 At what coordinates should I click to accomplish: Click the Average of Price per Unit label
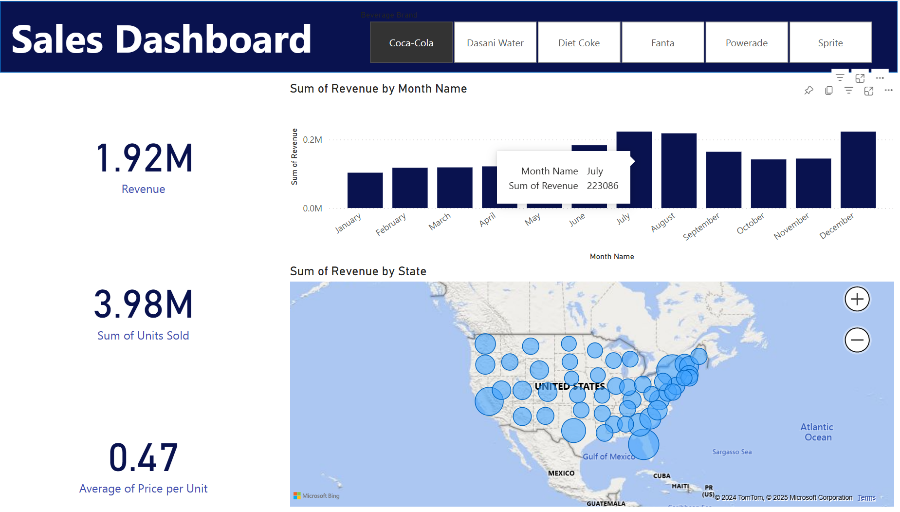point(143,488)
